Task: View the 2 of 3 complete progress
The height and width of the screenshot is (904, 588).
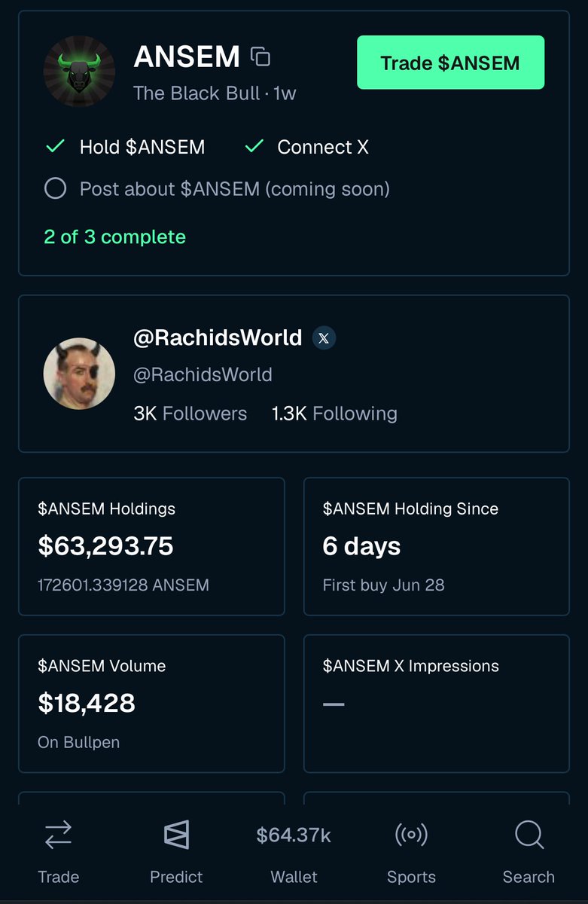Action: coord(114,237)
